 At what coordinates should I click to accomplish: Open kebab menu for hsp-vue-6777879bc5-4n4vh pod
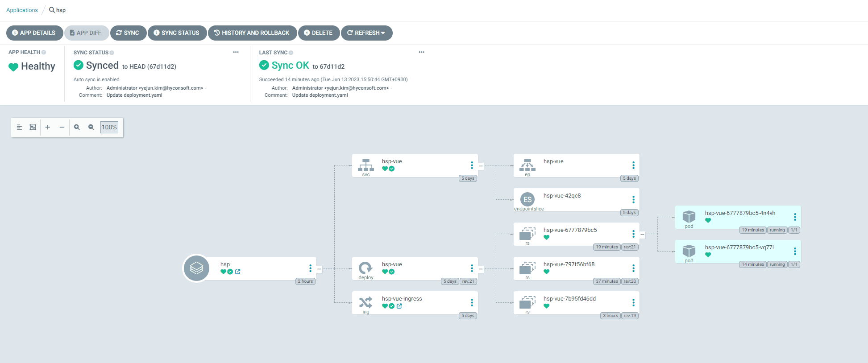tap(795, 217)
